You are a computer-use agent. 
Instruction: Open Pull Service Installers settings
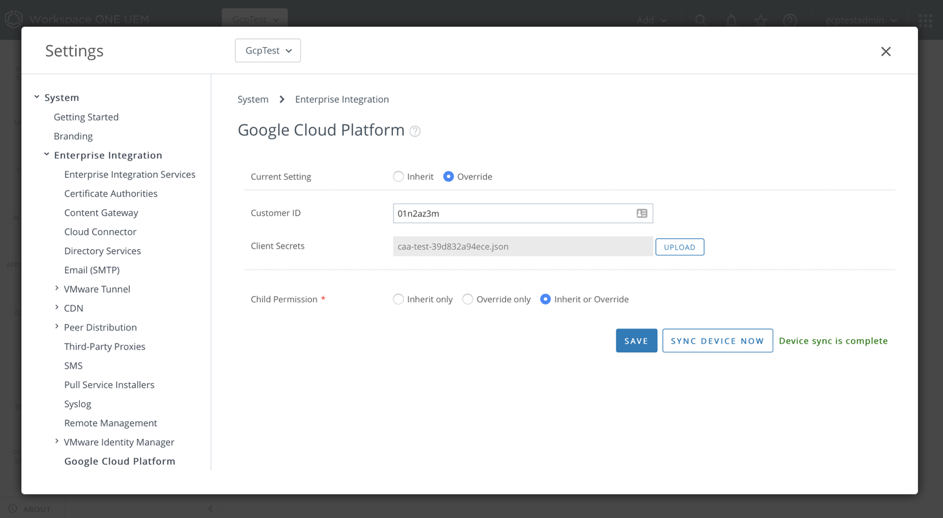pyautogui.click(x=109, y=385)
